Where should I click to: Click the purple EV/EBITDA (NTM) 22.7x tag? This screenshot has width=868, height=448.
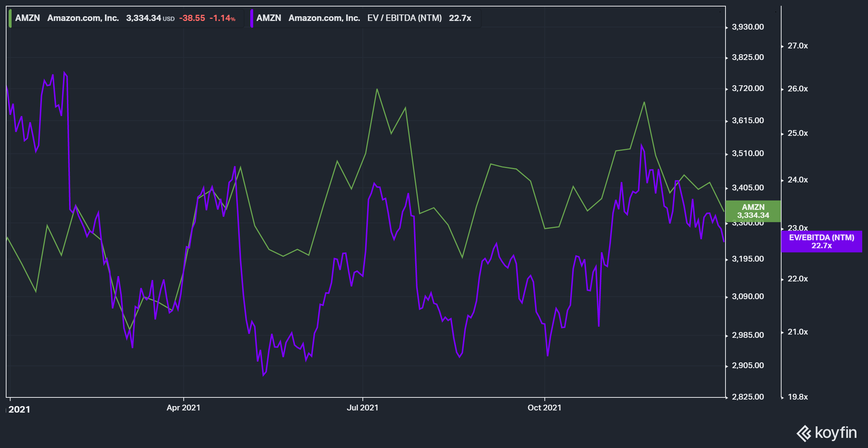pos(822,242)
